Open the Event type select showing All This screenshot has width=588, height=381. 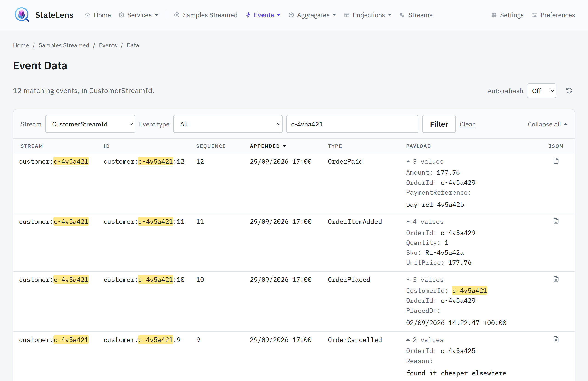pos(228,124)
